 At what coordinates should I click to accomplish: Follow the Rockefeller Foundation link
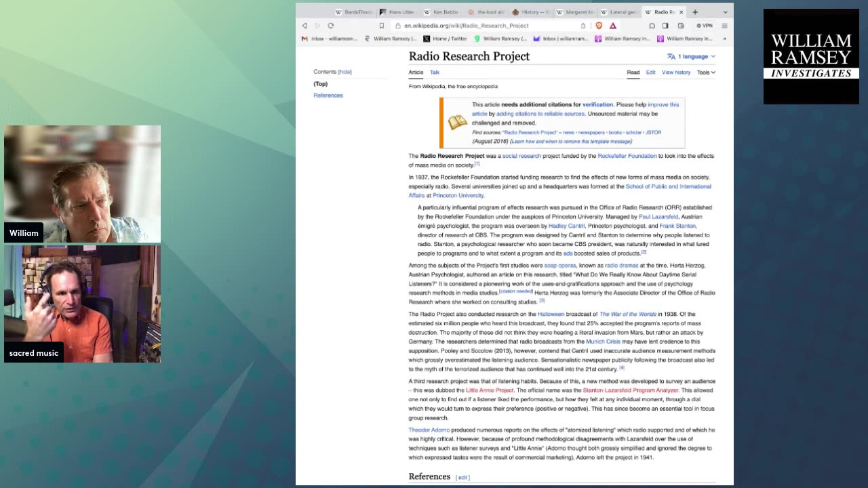click(x=627, y=156)
